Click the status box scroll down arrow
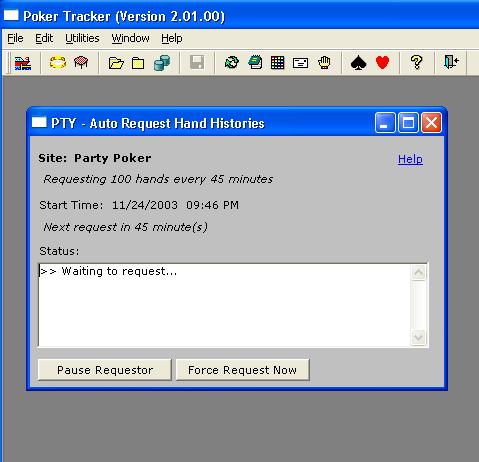479x462 pixels. tap(419, 338)
